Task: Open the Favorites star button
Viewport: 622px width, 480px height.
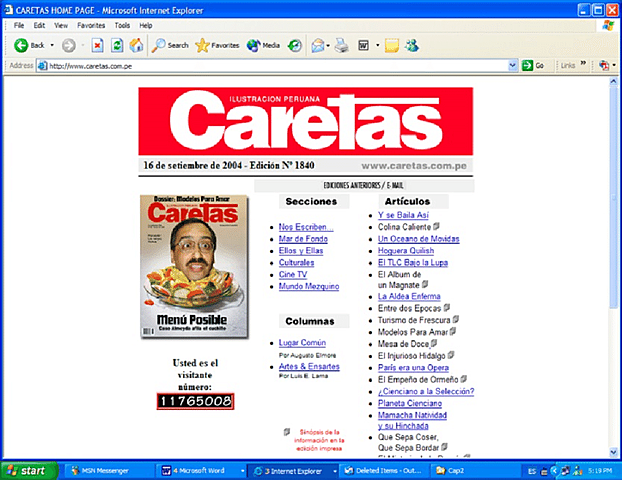Action: click(217, 46)
